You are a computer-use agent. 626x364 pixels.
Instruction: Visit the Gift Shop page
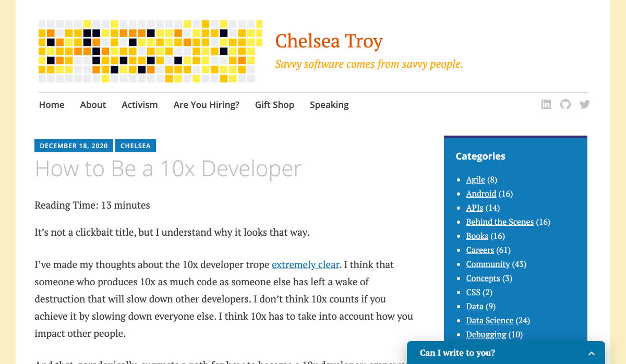[x=274, y=105]
